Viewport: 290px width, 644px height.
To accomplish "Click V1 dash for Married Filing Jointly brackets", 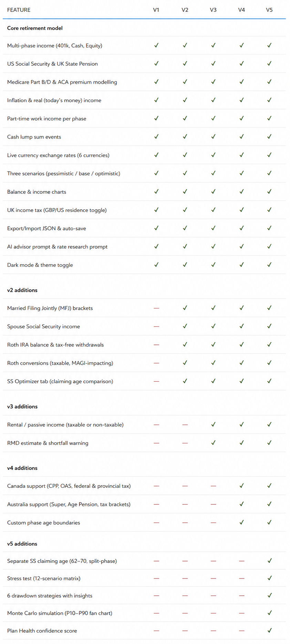I will 156,308.
